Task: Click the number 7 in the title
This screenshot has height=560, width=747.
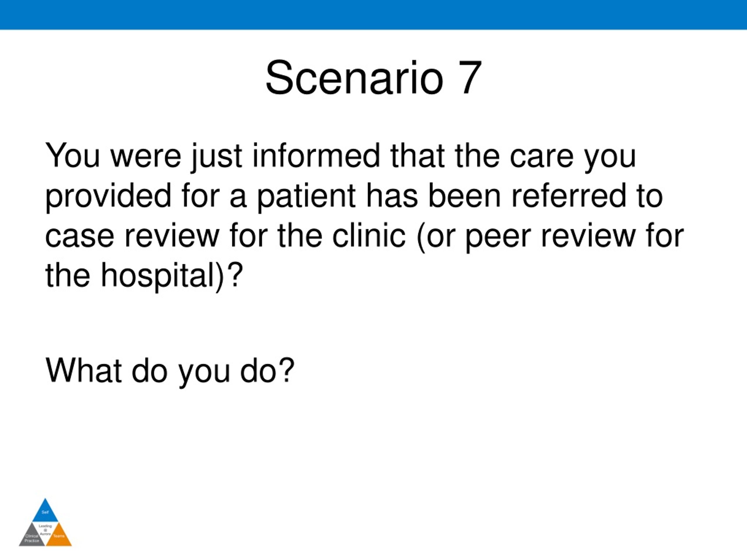Action: 470,78
